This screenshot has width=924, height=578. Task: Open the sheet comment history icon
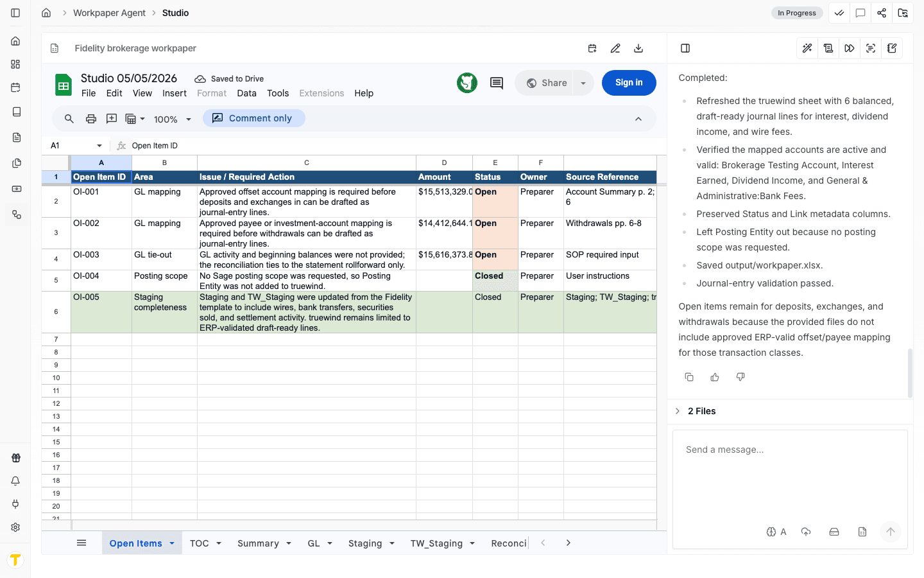(497, 83)
